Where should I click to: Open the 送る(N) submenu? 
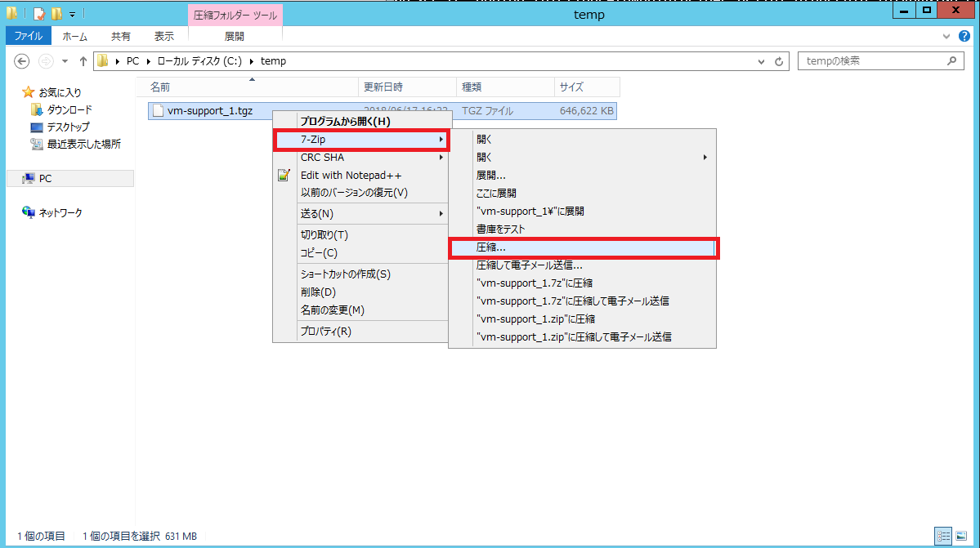pos(361,214)
